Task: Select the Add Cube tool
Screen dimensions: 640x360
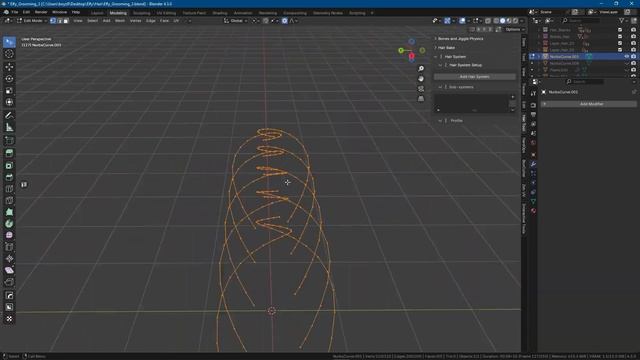Action: 9,141
